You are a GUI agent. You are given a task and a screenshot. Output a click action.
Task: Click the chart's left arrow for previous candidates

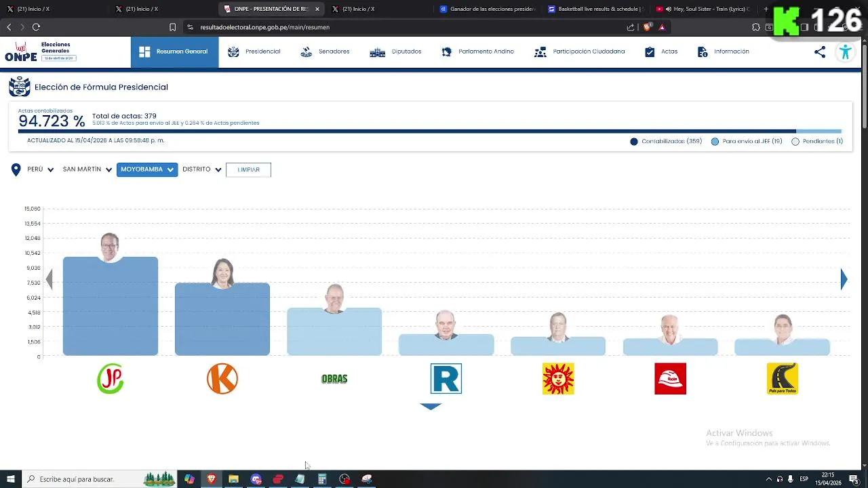point(50,279)
